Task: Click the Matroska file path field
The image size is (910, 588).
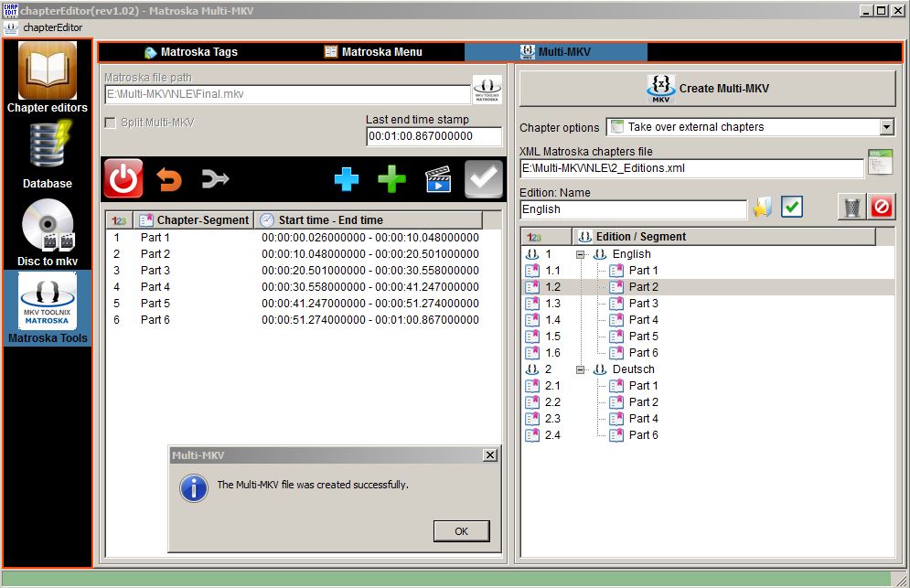Action: (x=288, y=94)
